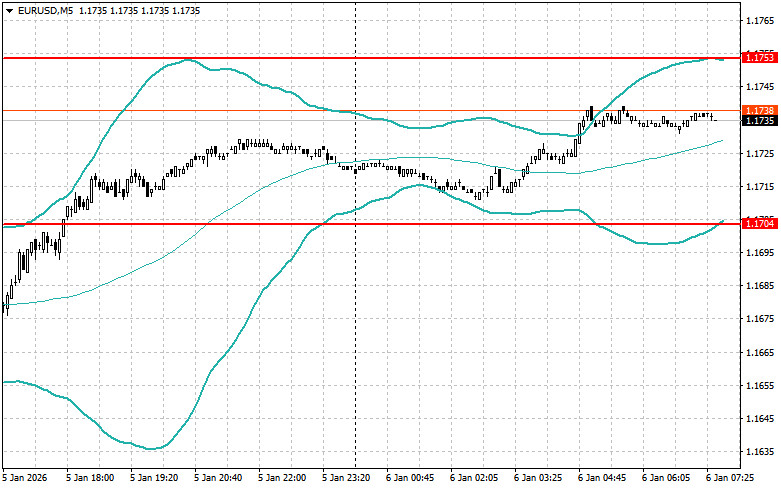Click the 1.1665 price scale value
The height and width of the screenshot is (489, 781).
760,353
